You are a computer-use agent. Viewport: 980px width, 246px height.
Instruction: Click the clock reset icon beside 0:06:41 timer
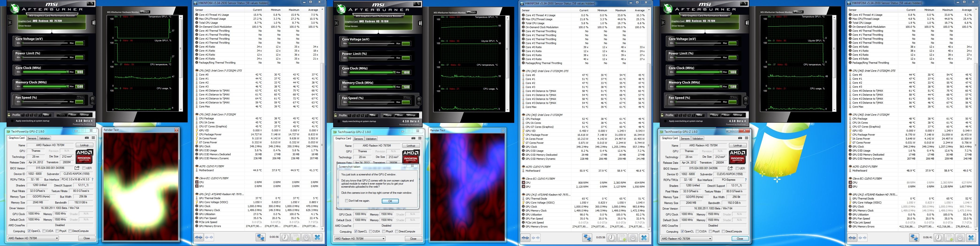[938, 238]
